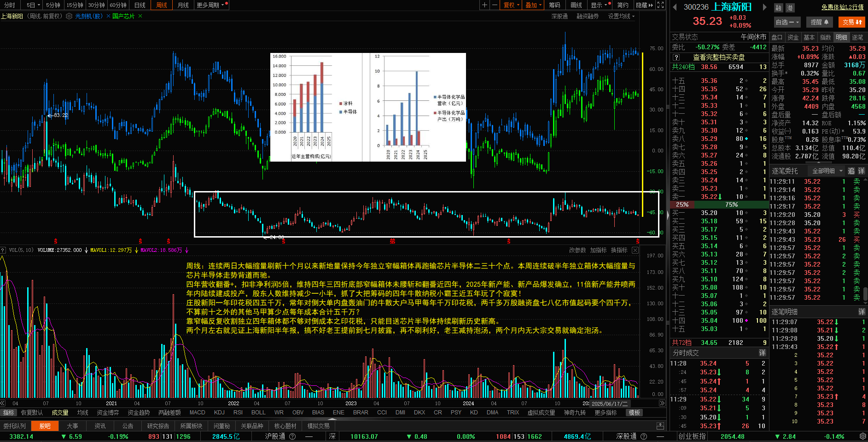Toggle 模板 template button
Viewport: 868px width, 442px height.
pos(635,413)
